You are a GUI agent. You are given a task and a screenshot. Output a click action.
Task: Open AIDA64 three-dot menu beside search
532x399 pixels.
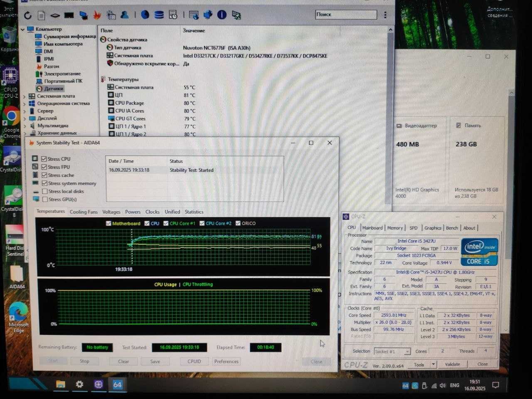click(385, 15)
